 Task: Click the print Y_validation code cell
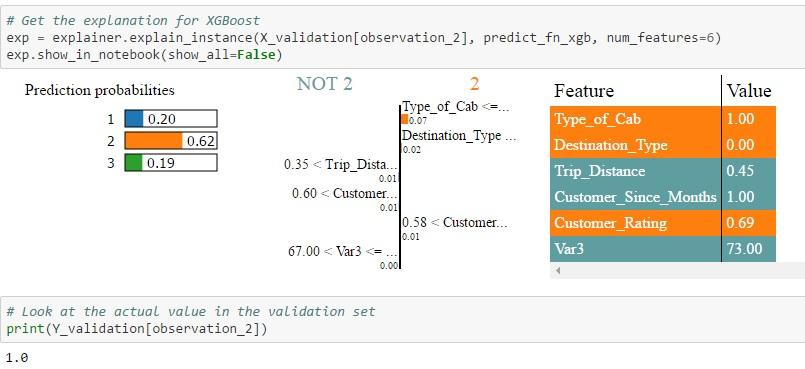tap(402, 320)
